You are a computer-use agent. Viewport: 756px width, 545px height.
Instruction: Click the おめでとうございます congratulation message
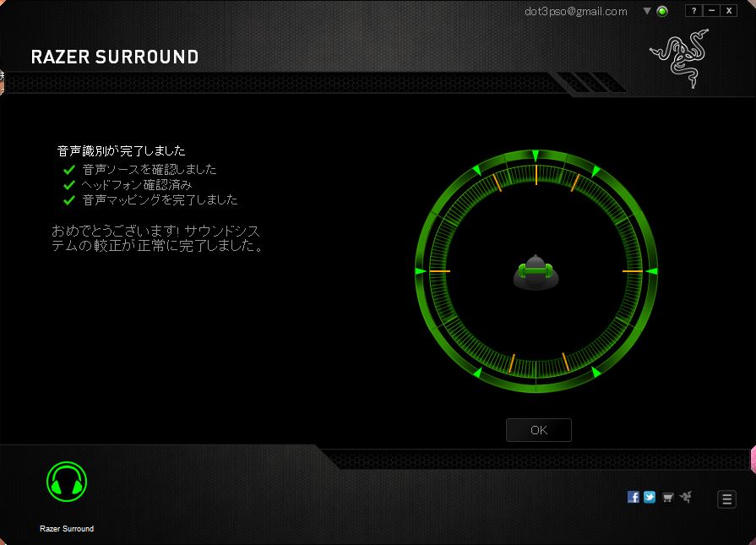point(157,238)
